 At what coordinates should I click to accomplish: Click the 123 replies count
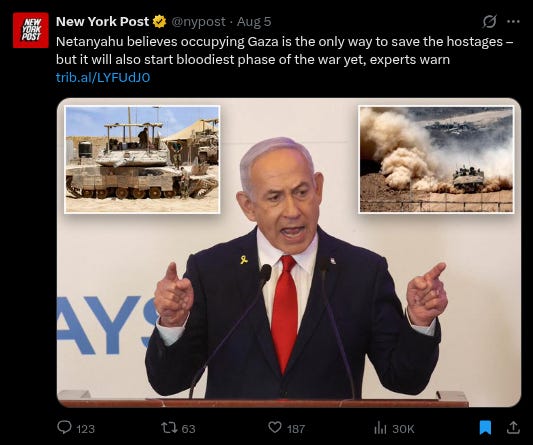click(x=85, y=429)
